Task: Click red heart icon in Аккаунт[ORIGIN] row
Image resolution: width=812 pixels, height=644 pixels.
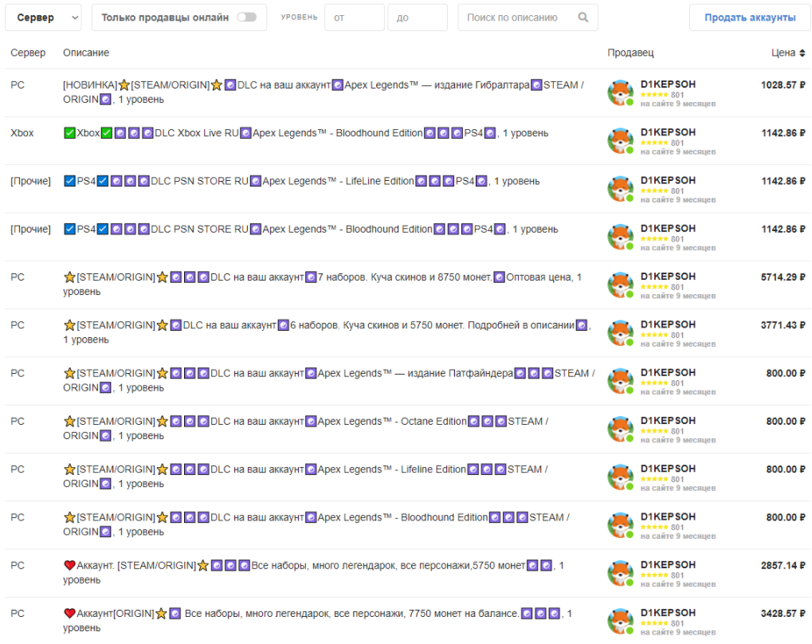Action: point(69,614)
